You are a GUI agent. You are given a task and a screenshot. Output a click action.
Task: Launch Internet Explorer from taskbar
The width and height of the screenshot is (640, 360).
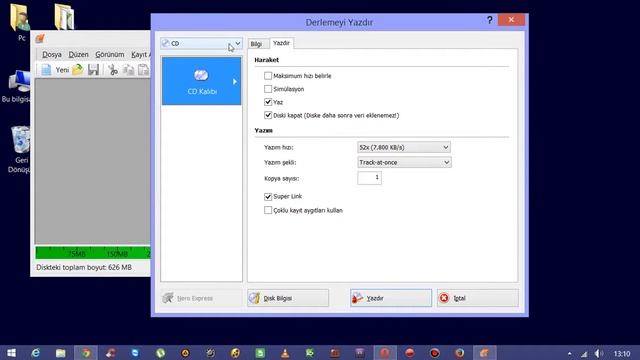[x=36, y=353]
